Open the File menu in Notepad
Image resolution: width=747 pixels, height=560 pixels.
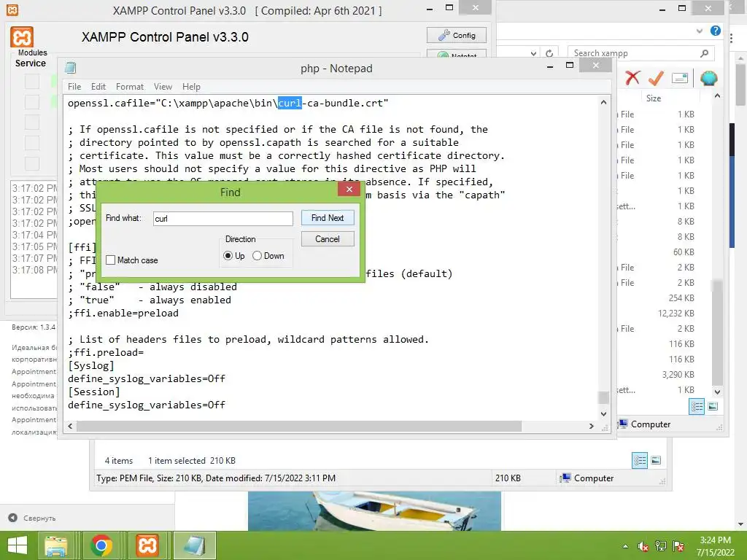[74, 87]
